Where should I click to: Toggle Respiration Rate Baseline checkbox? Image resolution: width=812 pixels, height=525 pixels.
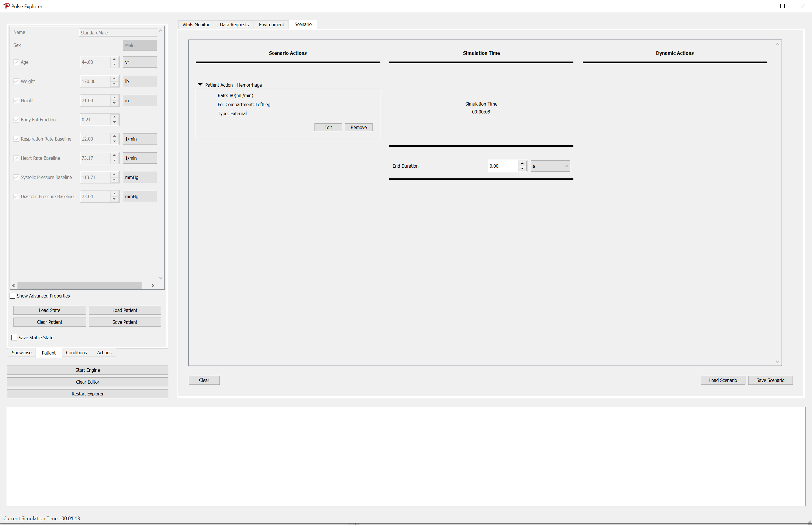click(16, 139)
